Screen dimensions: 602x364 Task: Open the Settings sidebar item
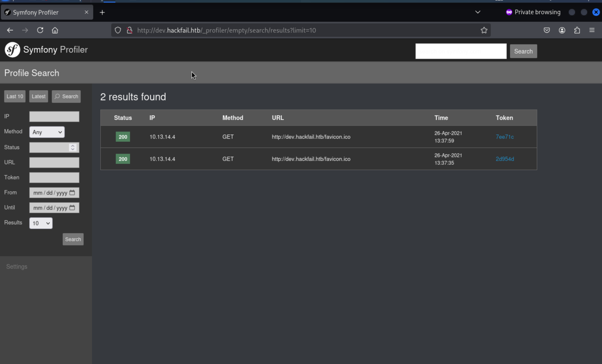point(17,267)
